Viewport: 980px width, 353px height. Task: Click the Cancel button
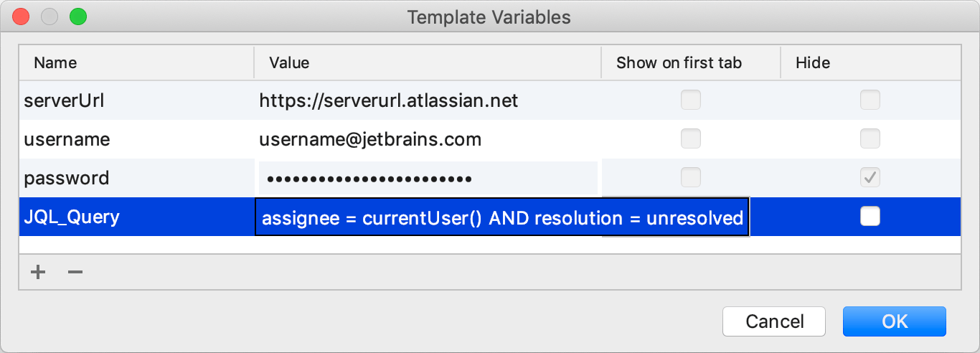click(774, 321)
